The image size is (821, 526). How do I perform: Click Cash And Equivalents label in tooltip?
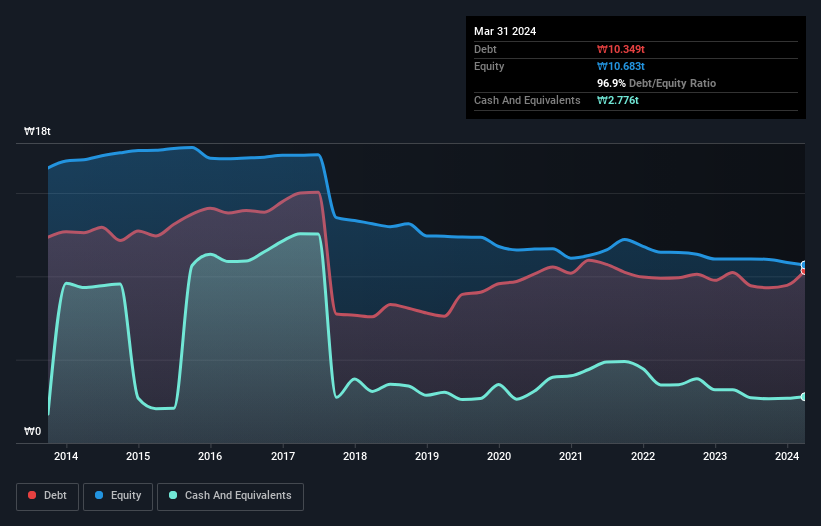[527, 100]
